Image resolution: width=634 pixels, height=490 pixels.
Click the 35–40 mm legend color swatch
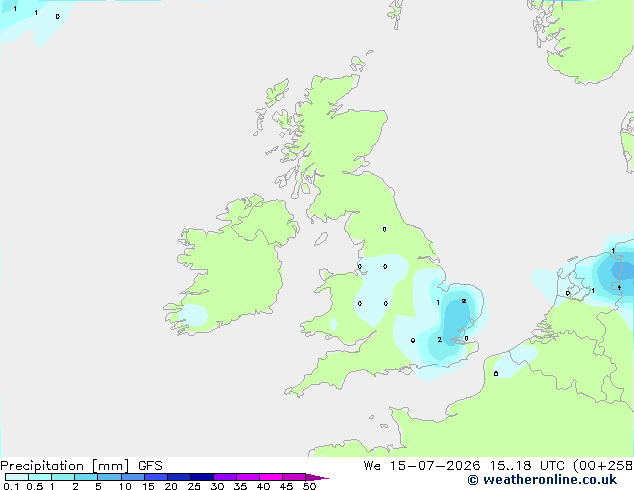[248, 477]
